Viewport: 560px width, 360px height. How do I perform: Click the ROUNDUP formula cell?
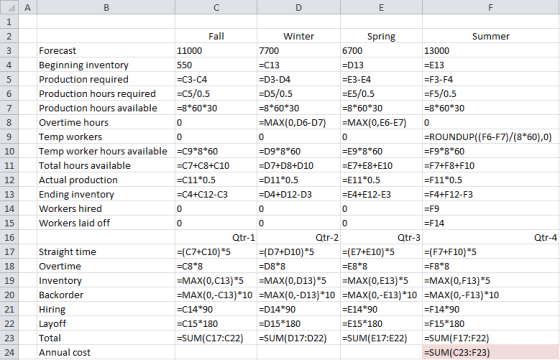click(x=491, y=137)
